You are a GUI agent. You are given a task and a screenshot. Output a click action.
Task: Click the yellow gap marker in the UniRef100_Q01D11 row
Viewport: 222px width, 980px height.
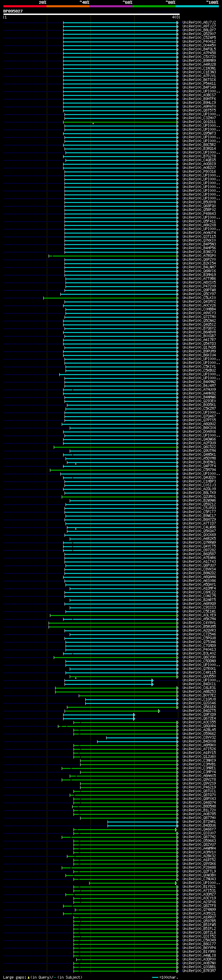point(93,123)
